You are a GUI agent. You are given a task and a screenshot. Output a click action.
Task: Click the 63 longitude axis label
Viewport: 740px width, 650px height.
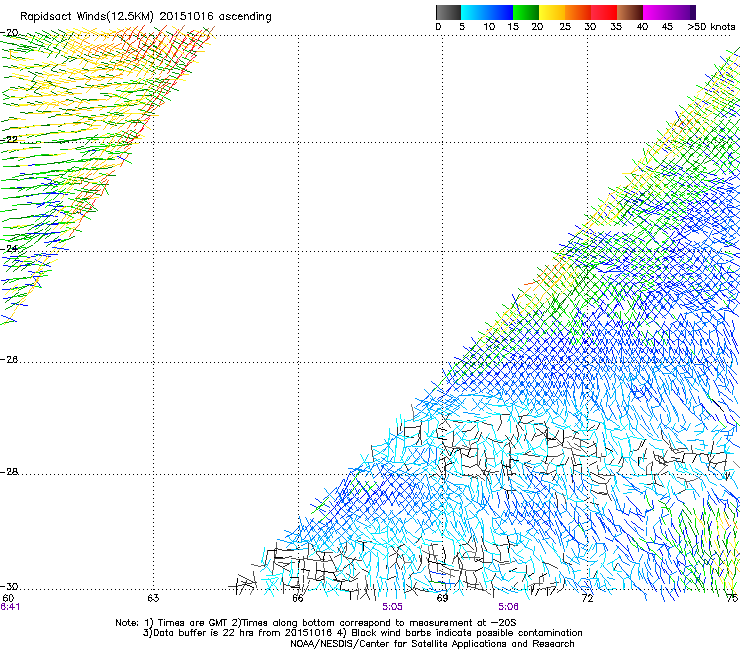point(153,598)
